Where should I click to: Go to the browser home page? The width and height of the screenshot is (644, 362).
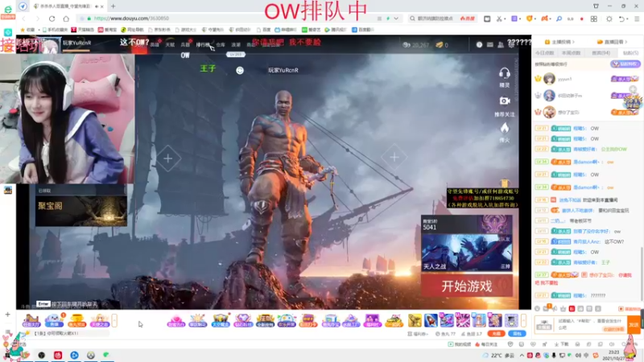click(x=66, y=19)
